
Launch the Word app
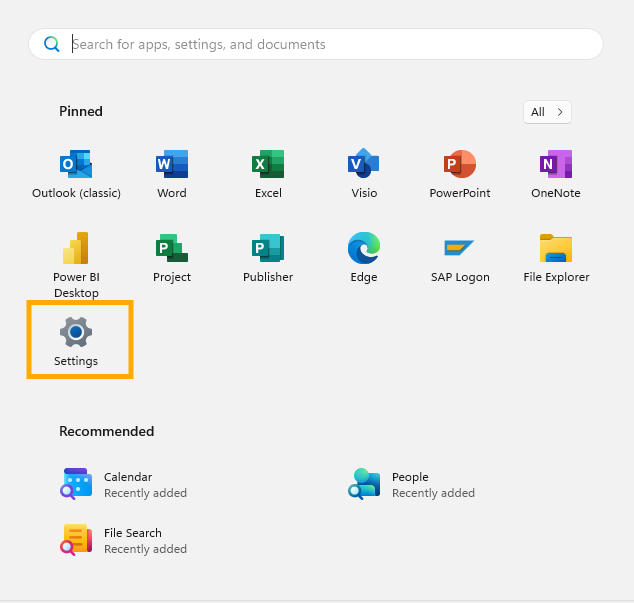[172, 174]
